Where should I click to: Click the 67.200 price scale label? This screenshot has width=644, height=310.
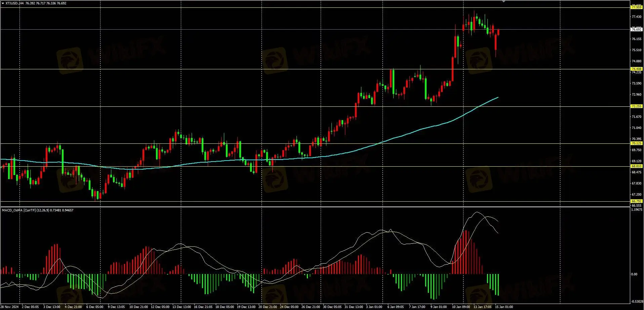click(637, 195)
